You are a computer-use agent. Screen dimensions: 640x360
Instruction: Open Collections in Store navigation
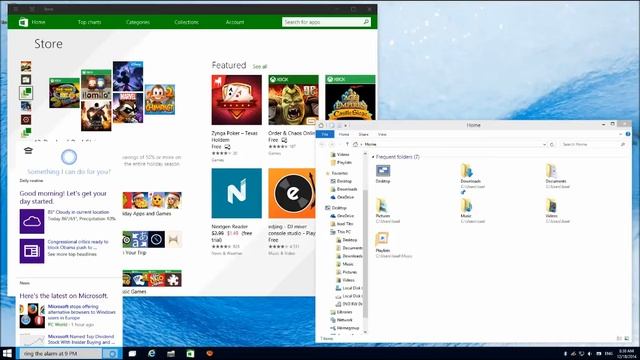click(187, 22)
